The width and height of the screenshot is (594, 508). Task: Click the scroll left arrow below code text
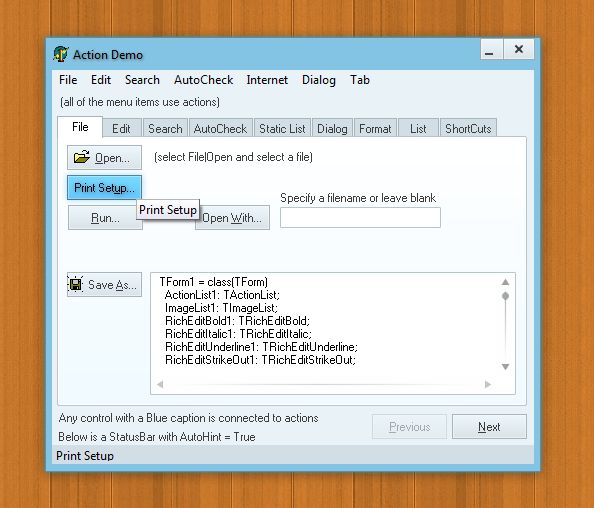coord(160,385)
